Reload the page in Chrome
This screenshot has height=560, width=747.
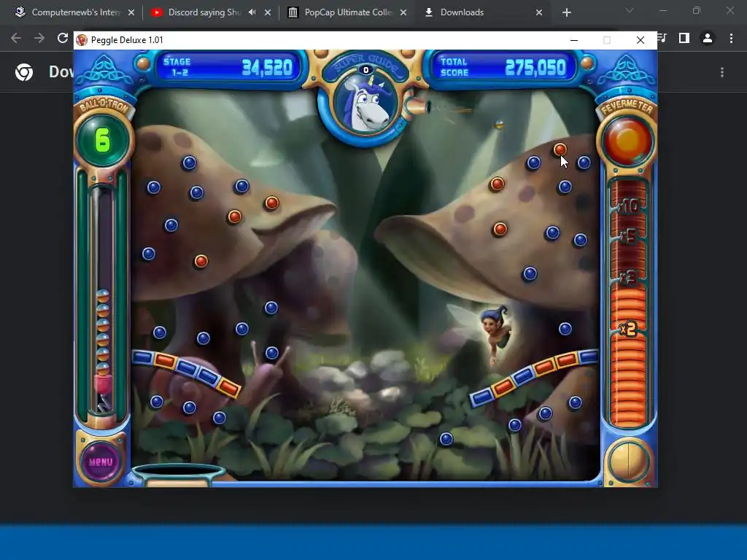coord(63,38)
